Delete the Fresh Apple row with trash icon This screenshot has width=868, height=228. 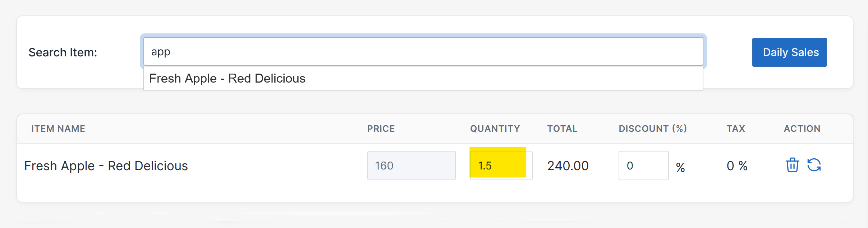point(792,165)
